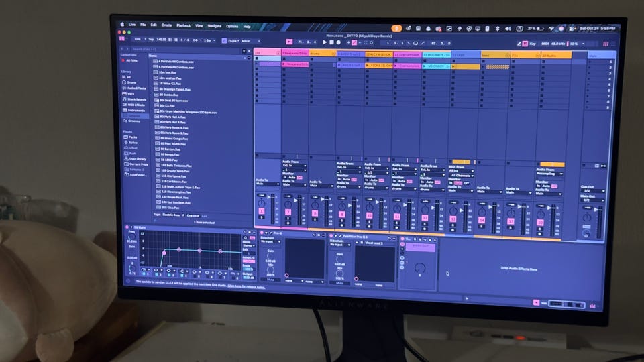Viewport: 644px width, 362px height.
Task: Click the browser filter icon
Action: [244, 51]
